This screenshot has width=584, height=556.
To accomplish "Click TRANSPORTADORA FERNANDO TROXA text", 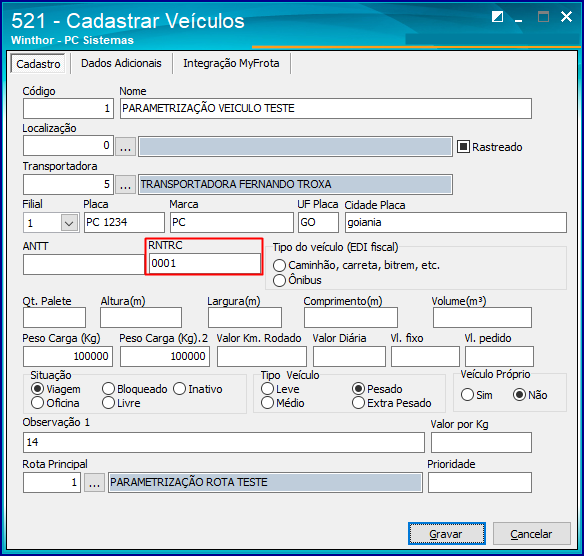I will pyautogui.click(x=236, y=184).
